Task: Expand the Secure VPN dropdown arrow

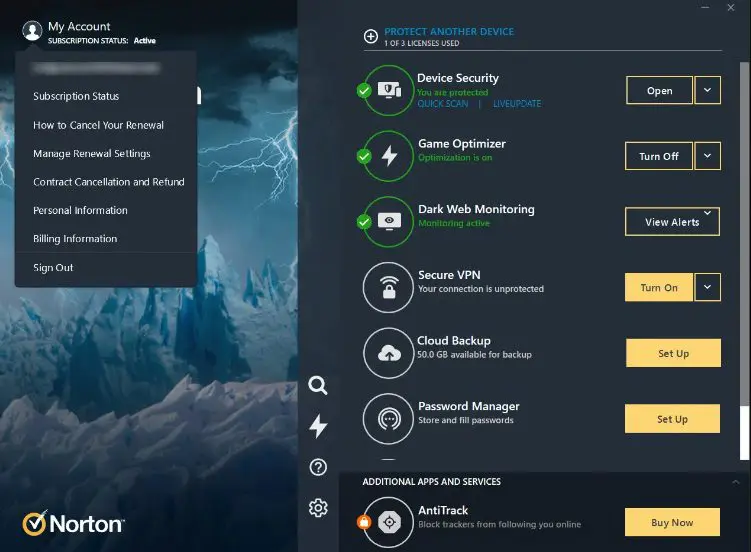Action: tap(708, 288)
